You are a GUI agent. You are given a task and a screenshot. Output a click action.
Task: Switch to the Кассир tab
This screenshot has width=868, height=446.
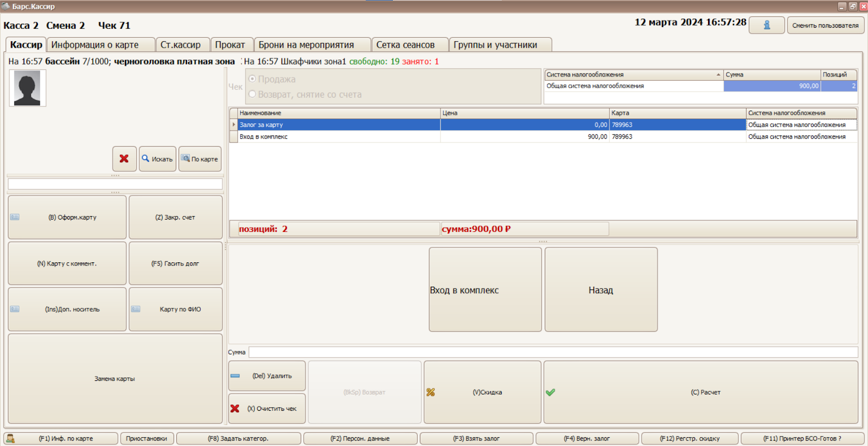(26, 45)
